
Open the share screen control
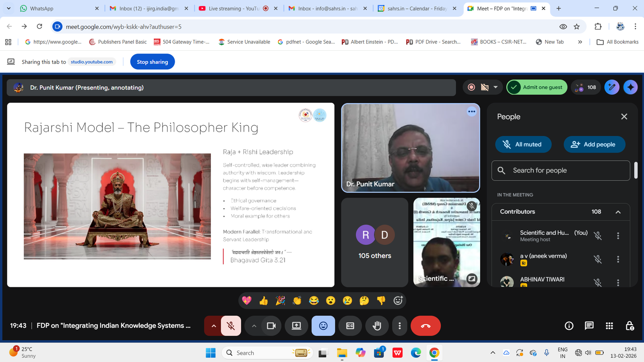point(296,326)
